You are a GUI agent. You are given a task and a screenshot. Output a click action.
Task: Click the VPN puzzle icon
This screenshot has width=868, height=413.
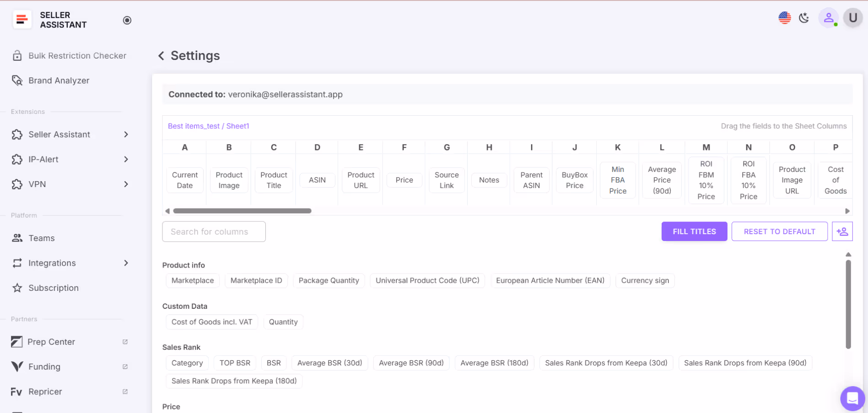tap(17, 184)
